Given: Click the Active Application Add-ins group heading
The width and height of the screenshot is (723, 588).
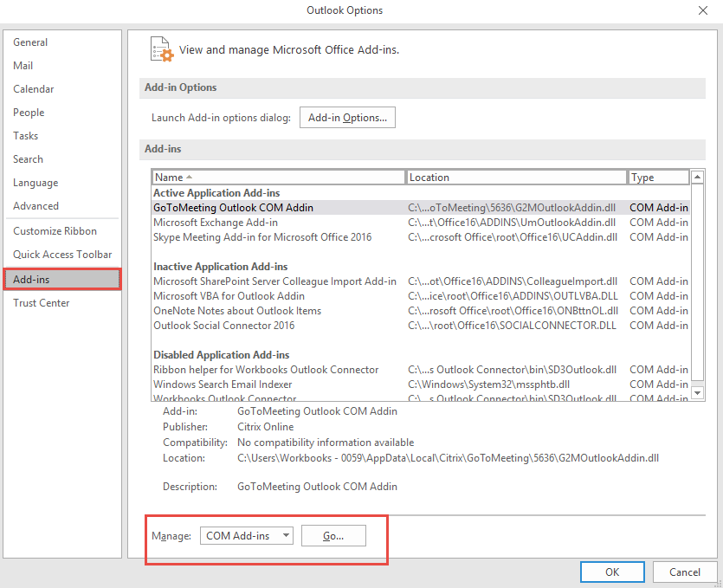Looking at the screenshot, I should (216, 193).
